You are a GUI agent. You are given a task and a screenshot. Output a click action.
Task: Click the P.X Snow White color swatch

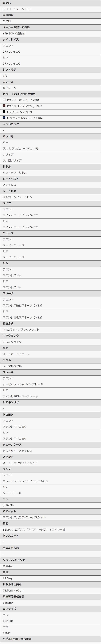pyautogui.click(x=4, y=100)
